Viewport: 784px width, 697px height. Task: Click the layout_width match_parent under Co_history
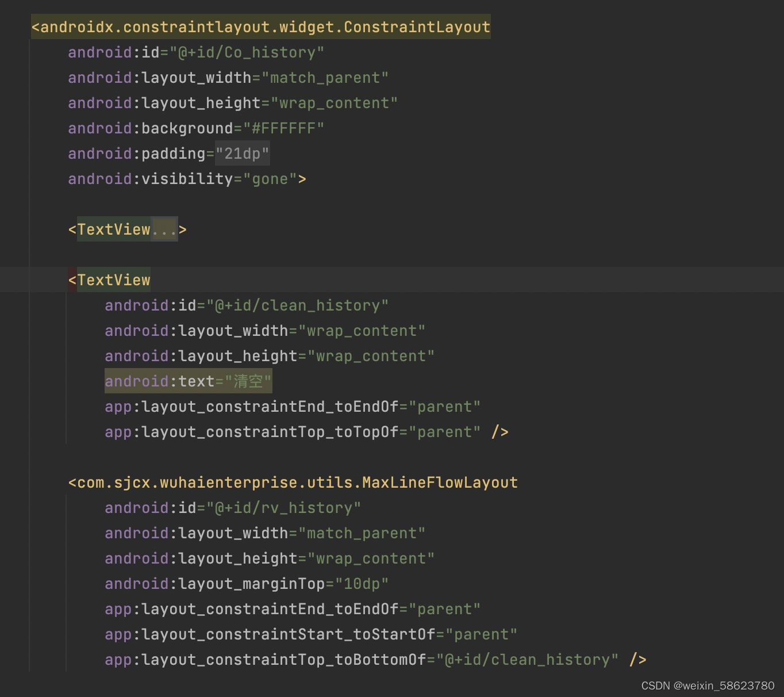pyautogui.click(x=228, y=78)
